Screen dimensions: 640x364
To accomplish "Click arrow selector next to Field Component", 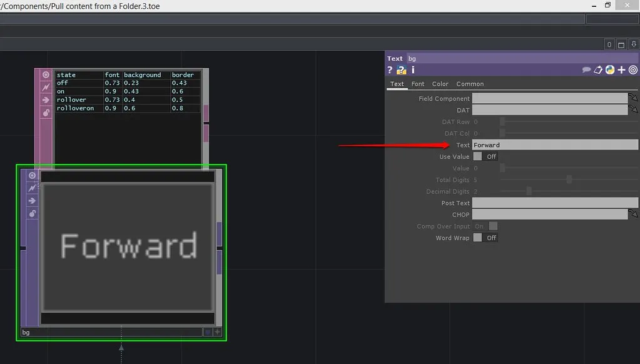I will pos(634,99).
